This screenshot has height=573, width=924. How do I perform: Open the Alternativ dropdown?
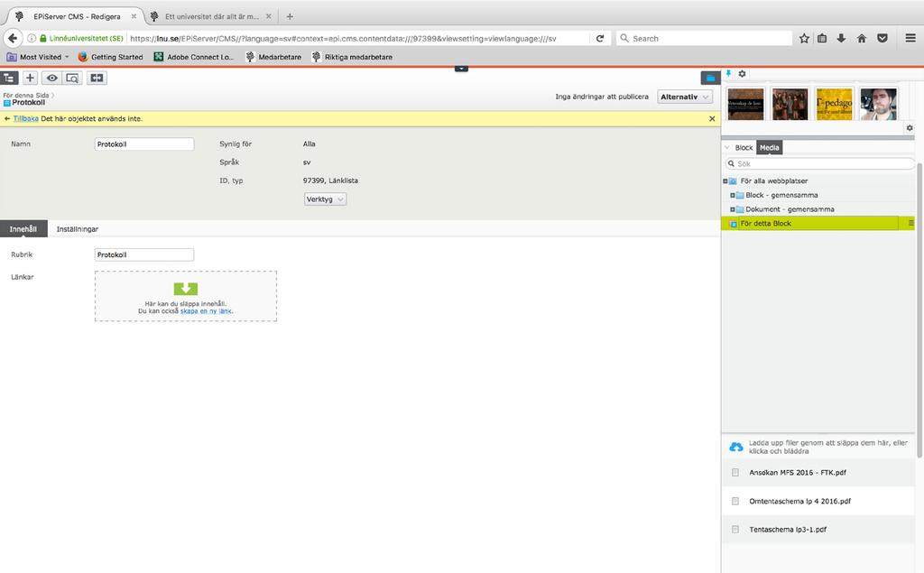coord(685,97)
